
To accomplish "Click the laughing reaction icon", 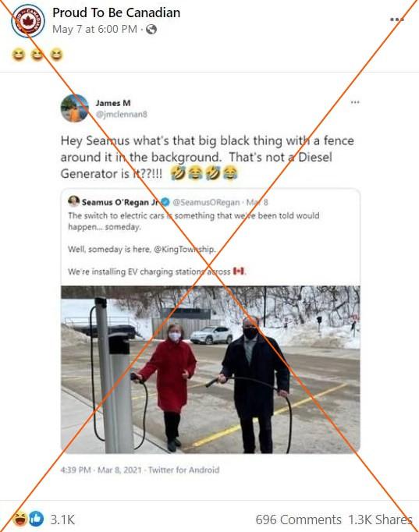I will pyautogui.click(x=20, y=519).
